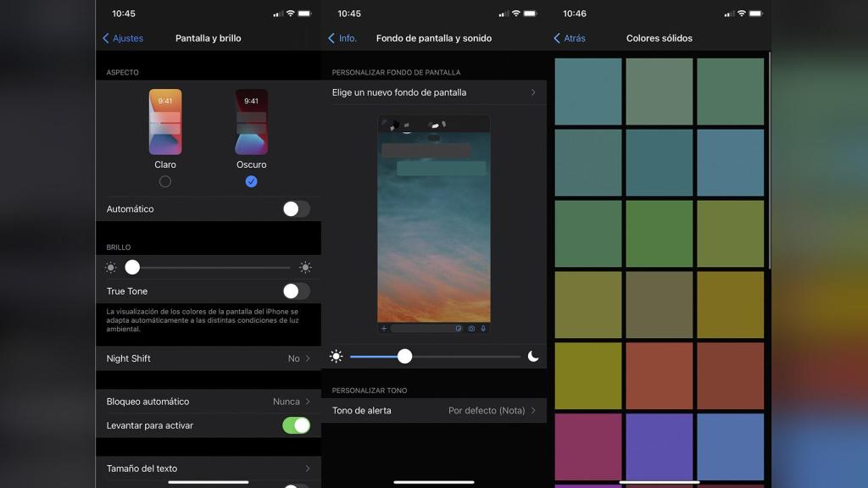The image size is (868, 488).
Task: Tap the Atrás back button
Action: click(x=570, y=38)
